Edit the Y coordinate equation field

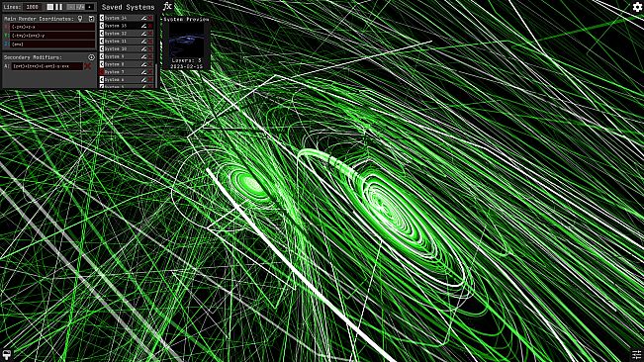pos(52,36)
